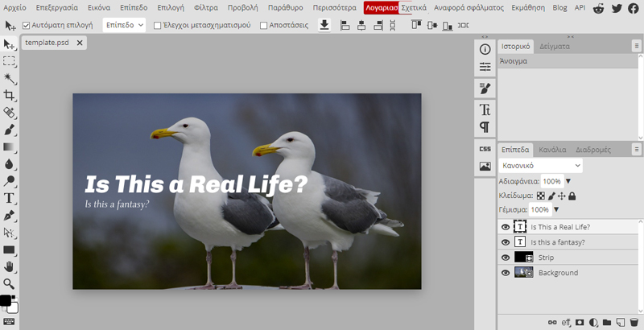Screen dimensions: 644x330
Task: Select the Spot Healing tool
Action: [9, 113]
